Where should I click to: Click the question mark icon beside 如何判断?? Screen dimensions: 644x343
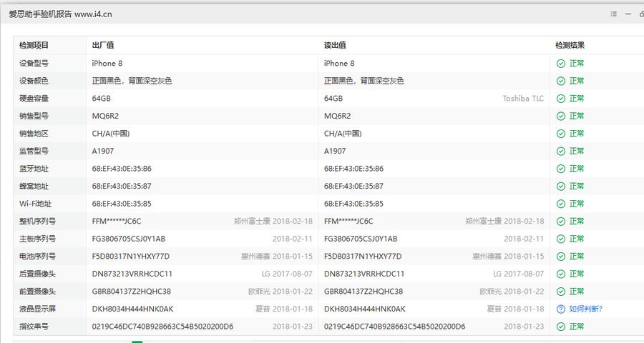pyautogui.click(x=560, y=309)
